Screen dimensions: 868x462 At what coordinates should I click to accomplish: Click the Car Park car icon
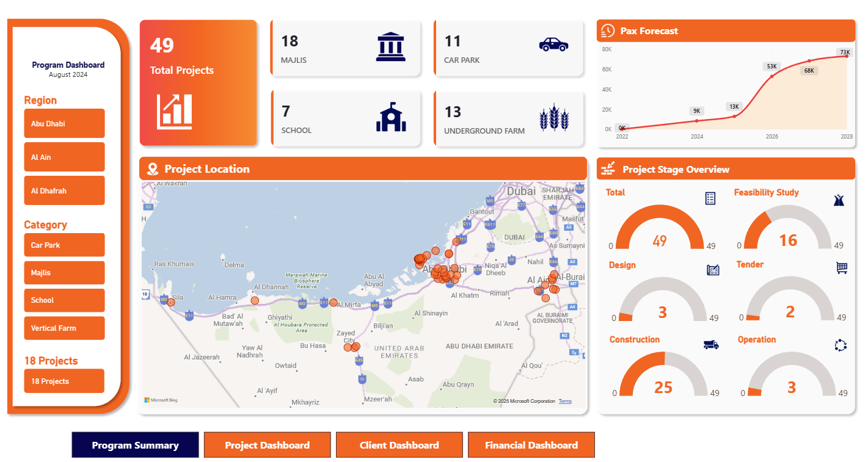pyautogui.click(x=553, y=44)
